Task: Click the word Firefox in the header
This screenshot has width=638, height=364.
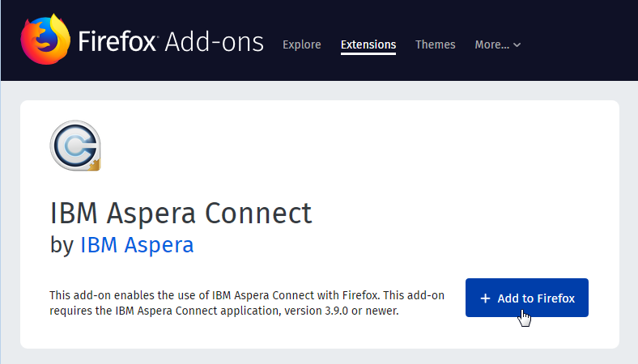Action: click(117, 41)
